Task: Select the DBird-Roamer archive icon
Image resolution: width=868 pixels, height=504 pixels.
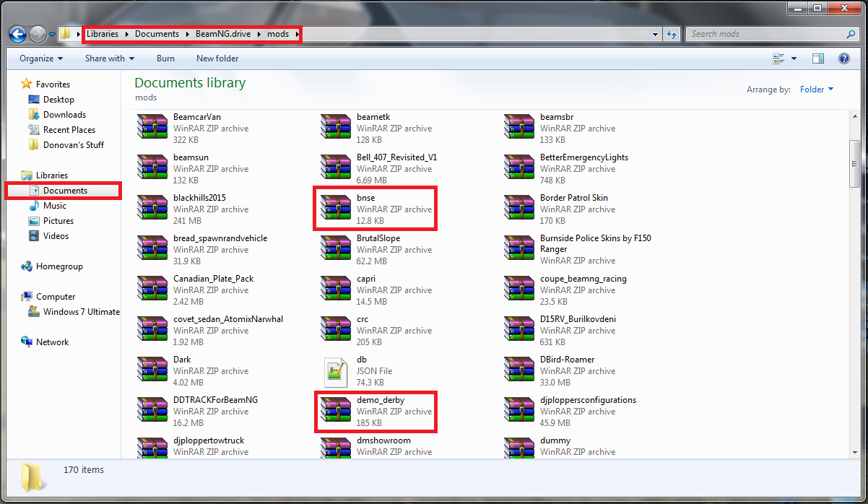Action: coord(519,369)
